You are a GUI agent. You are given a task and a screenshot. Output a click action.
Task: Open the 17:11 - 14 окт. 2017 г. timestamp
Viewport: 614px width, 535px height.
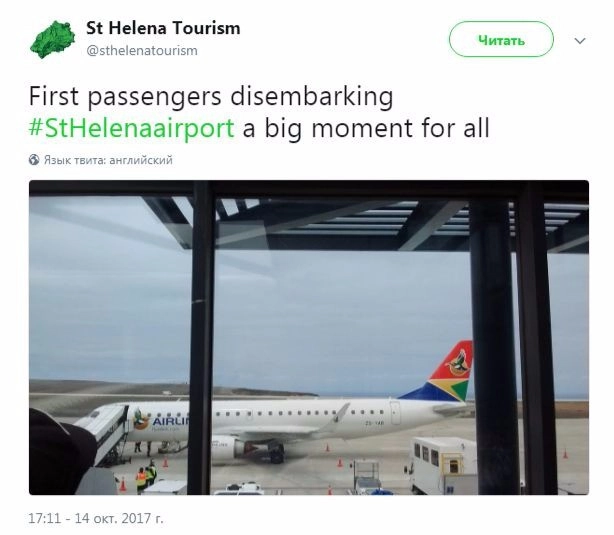point(96,518)
